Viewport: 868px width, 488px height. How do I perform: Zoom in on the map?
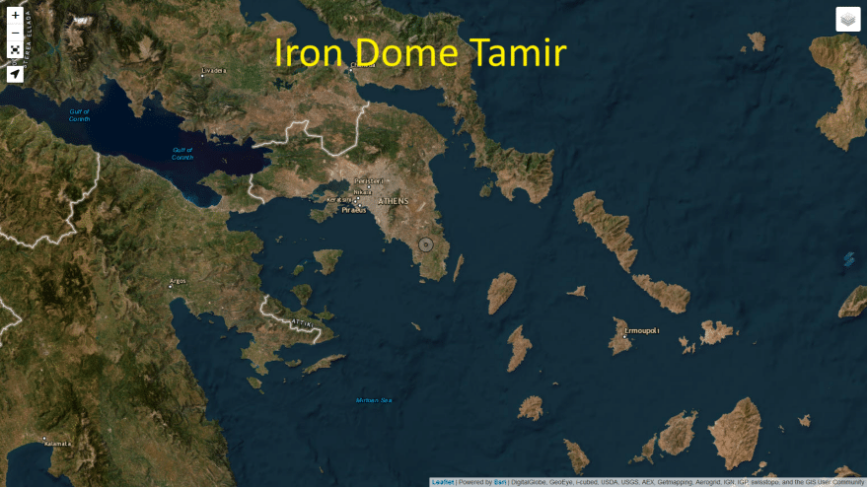pos(15,16)
